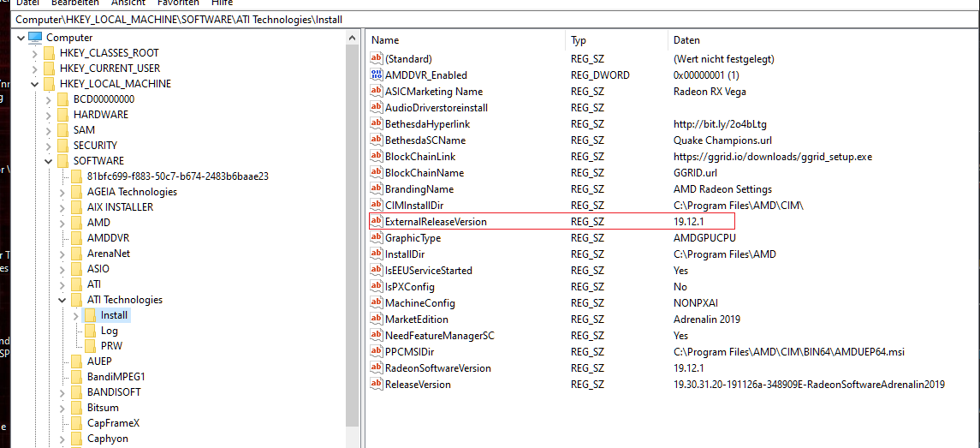
Task: Open the Ansicht menu
Action: click(128, 3)
